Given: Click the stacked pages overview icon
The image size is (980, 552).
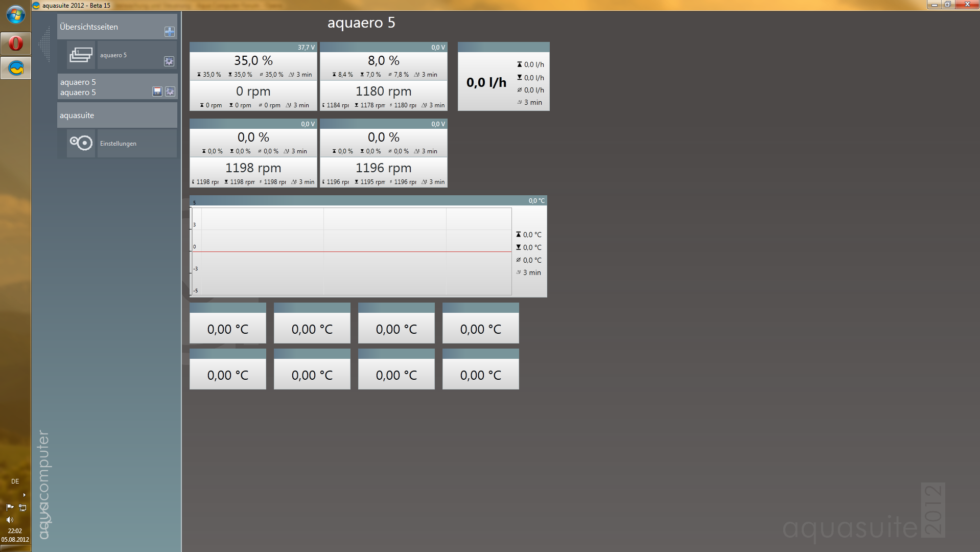Looking at the screenshot, I should pos(81,55).
